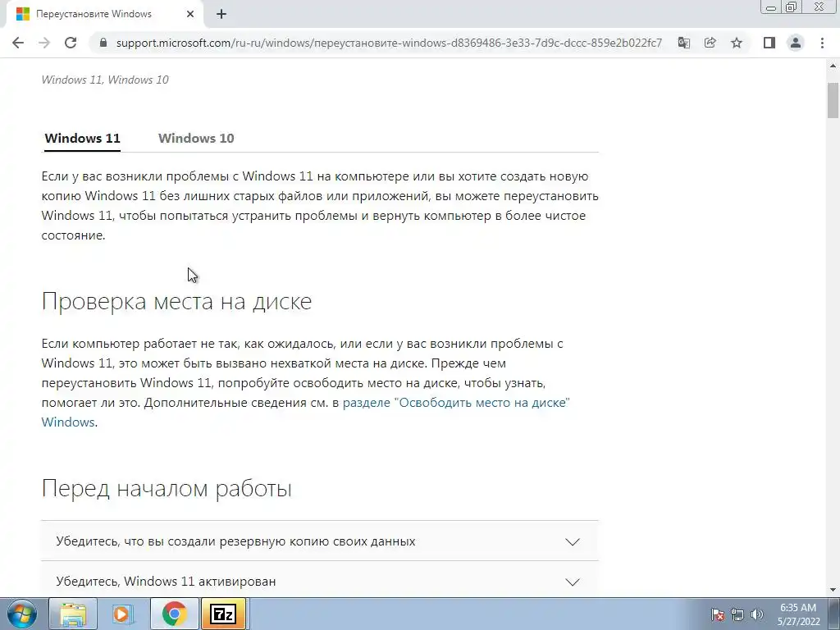The width and height of the screenshot is (840, 630).
Task: View site security lock info
Action: click(x=103, y=43)
